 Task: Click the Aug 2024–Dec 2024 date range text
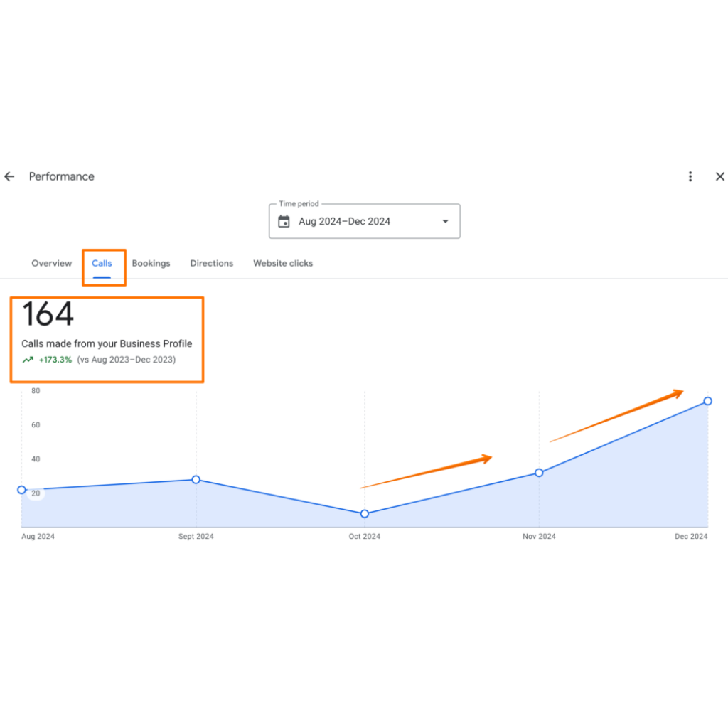coord(344,221)
